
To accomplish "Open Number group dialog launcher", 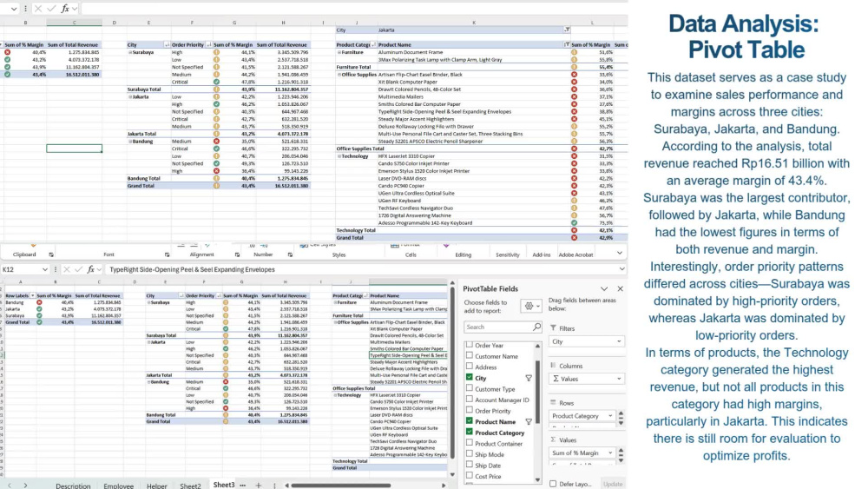I will (x=290, y=254).
